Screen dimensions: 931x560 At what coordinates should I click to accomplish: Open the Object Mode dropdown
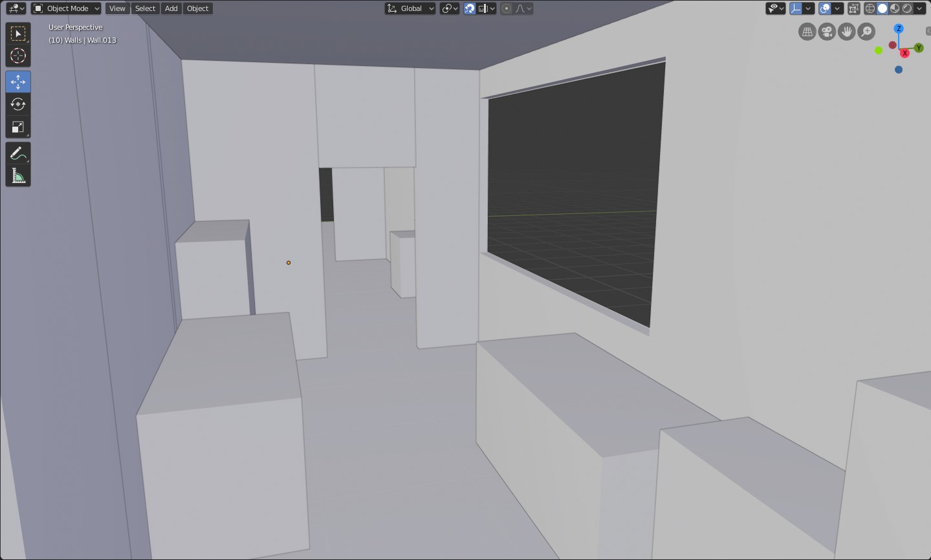click(67, 8)
